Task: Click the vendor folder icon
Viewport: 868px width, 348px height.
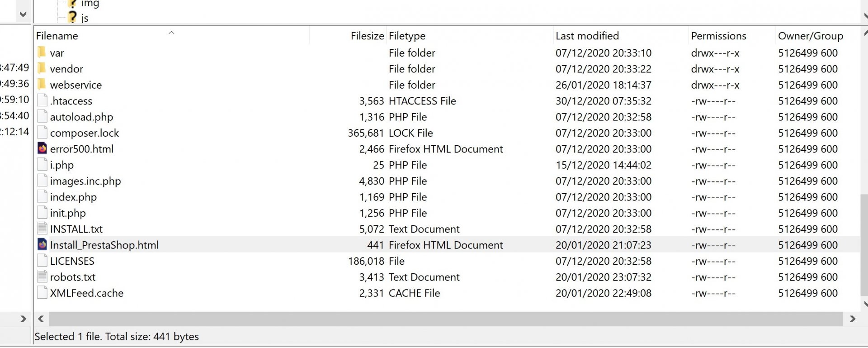Action: click(x=42, y=68)
